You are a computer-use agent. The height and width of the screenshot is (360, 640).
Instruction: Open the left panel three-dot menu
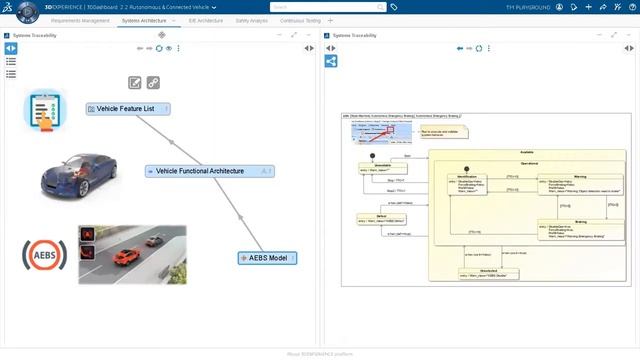pyautogui.click(x=178, y=48)
